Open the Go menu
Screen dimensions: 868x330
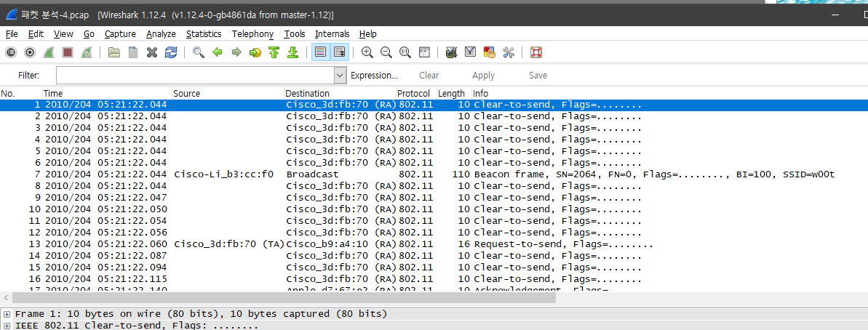89,34
